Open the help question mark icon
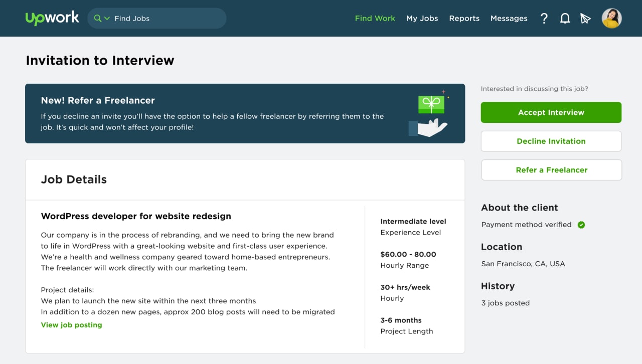 point(544,19)
